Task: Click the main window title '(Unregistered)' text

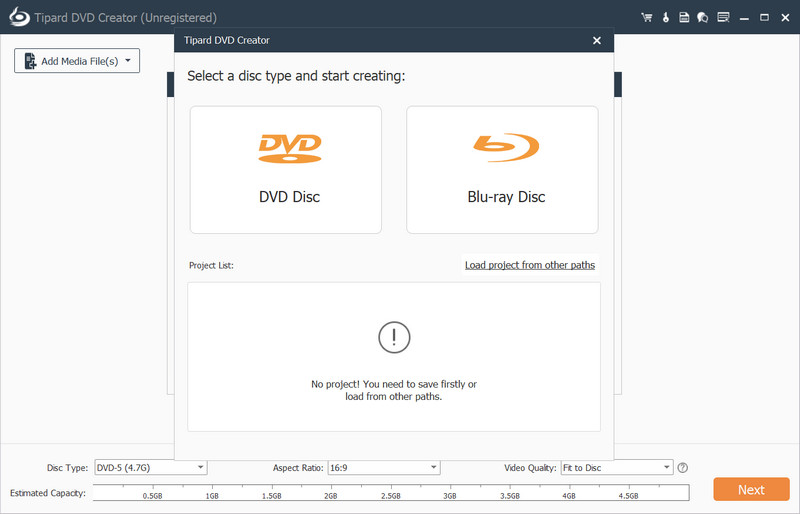Action: pos(179,18)
